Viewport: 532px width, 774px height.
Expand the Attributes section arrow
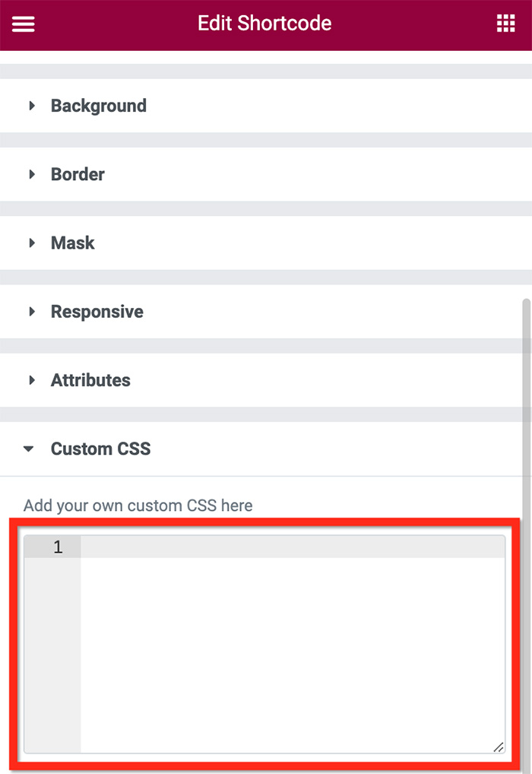(32, 379)
